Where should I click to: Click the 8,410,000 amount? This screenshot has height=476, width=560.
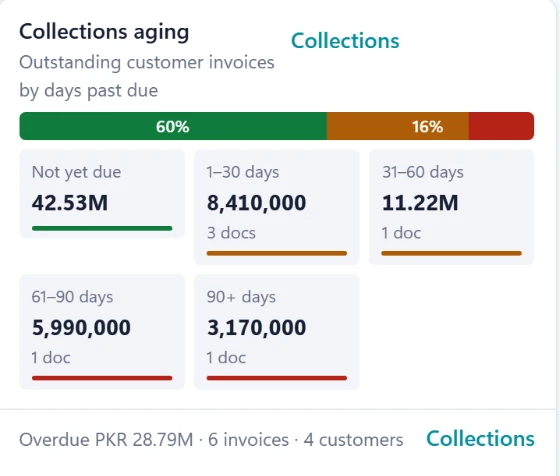(x=256, y=203)
